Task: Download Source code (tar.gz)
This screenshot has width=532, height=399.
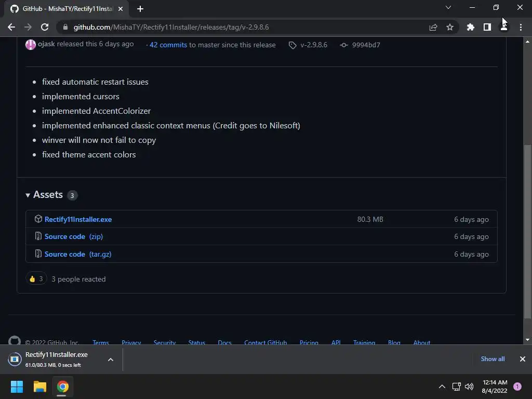Action: pyautogui.click(x=78, y=254)
